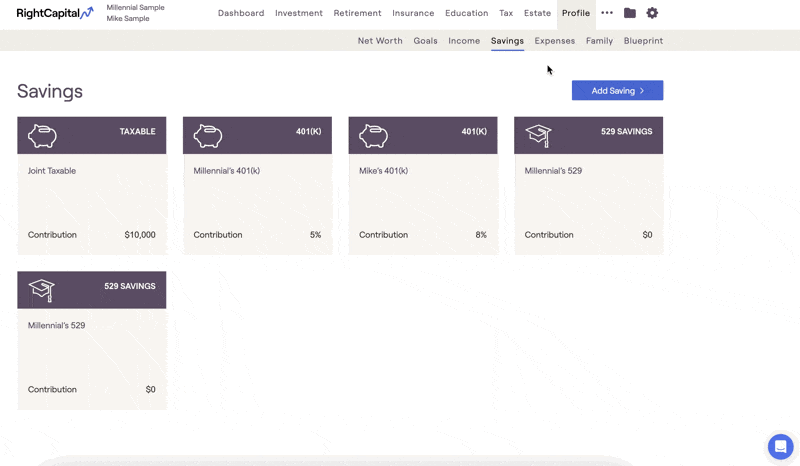
Task: Click first 529 Savings graduation cap icon
Action: (539, 136)
